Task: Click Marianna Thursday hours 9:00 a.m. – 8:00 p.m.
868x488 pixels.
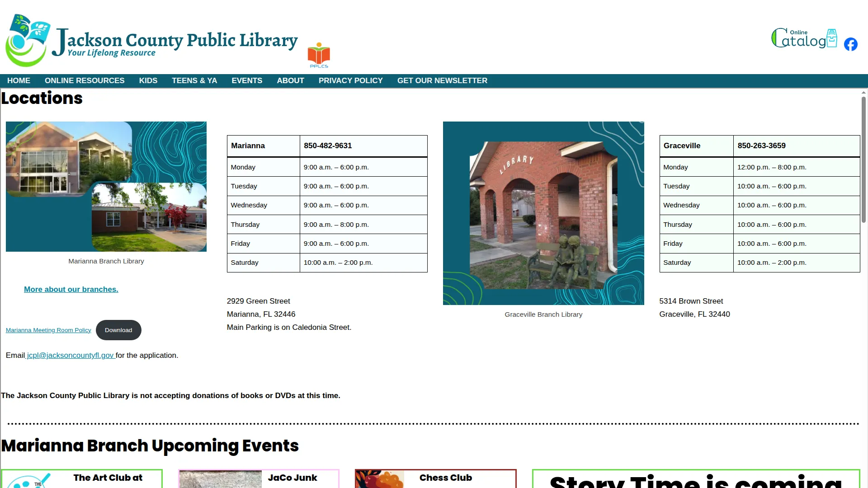Action: [x=336, y=225]
